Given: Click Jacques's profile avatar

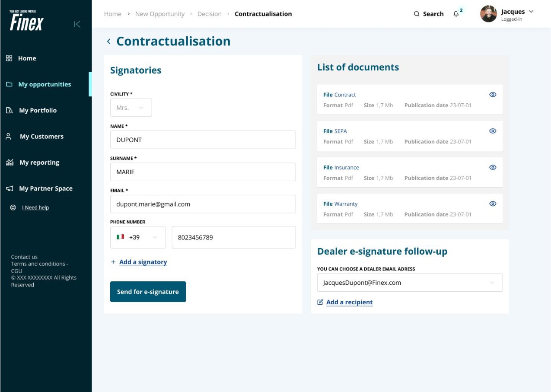Looking at the screenshot, I should [488, 14].
